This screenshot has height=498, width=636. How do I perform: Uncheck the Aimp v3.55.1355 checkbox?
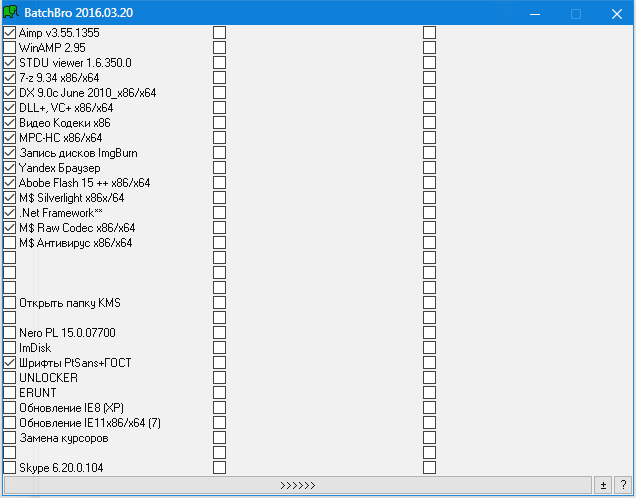click(x=10, y=33)
